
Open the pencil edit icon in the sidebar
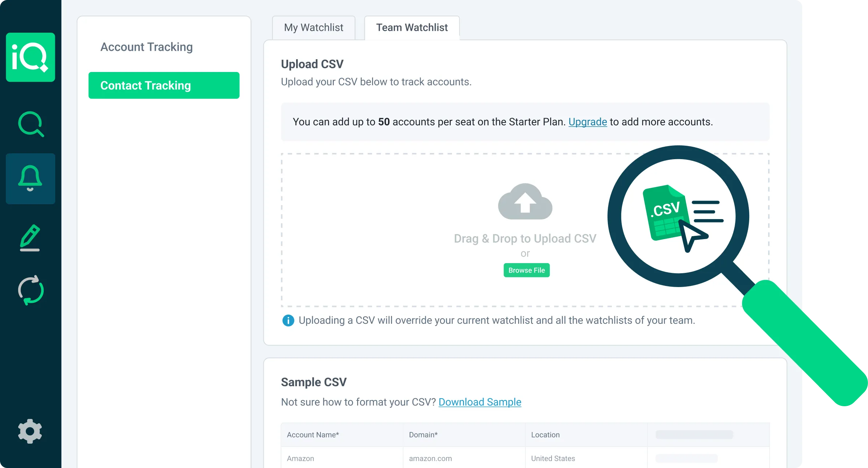click(30, 238)
